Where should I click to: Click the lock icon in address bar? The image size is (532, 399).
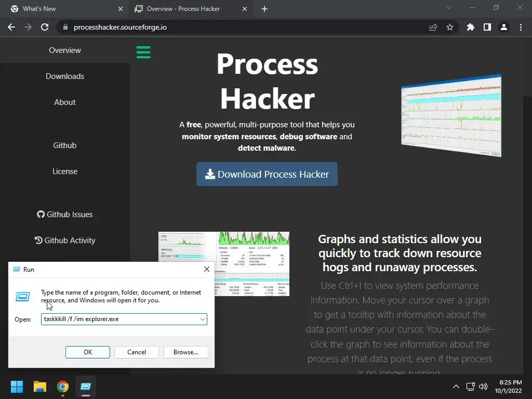click(x=65, y=27)
